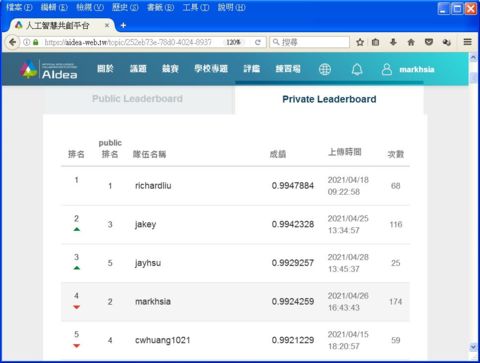Click the site information icon in address bar

pyautogui.click(x=27, y=42)
